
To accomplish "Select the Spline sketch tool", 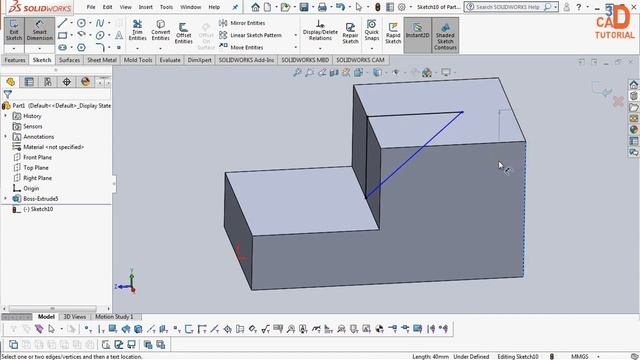I will tap(100, 23).
